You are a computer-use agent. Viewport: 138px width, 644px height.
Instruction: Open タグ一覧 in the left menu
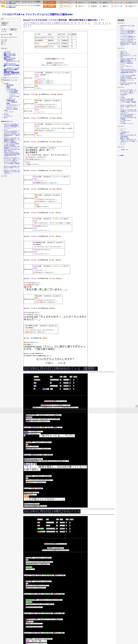[x=6, y=115]
